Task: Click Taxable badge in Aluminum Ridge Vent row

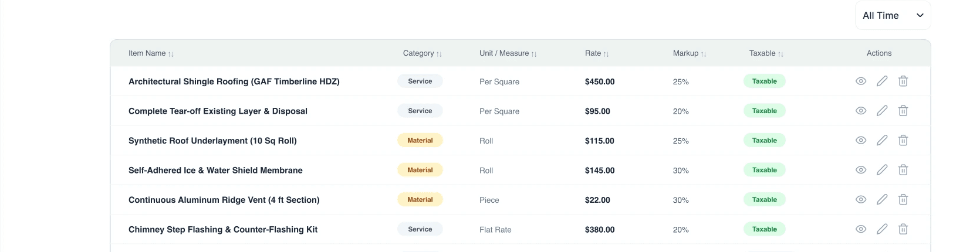Action: [765, 200]
